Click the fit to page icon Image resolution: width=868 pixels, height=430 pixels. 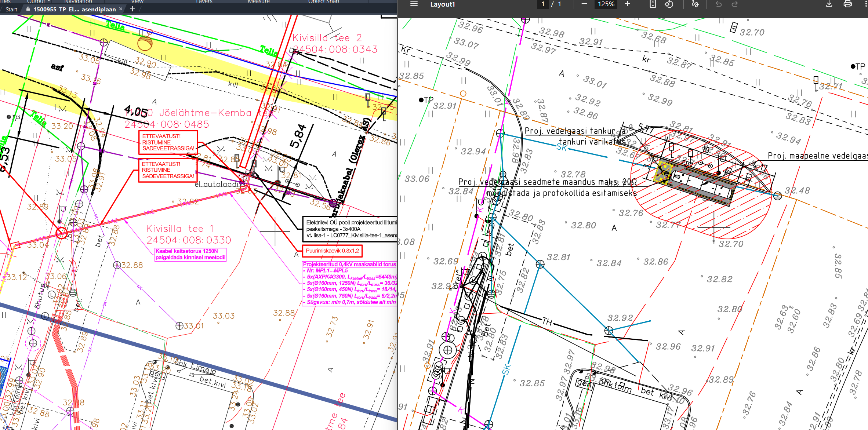(x=653, y=4)
